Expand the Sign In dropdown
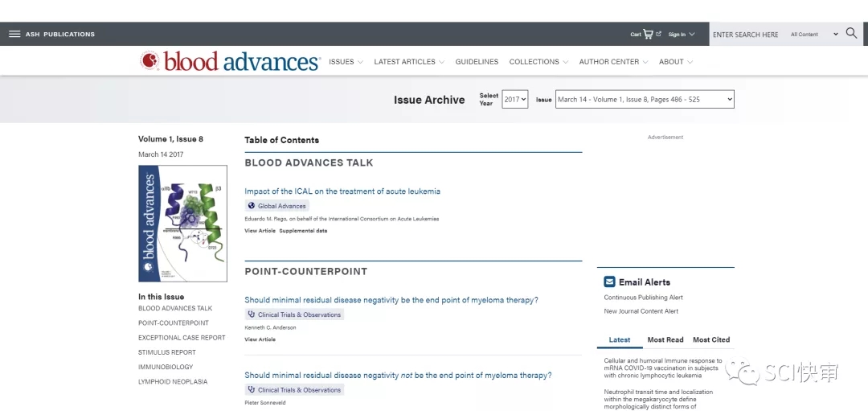This screenshot has width=868, height=411. pos(681,35)
